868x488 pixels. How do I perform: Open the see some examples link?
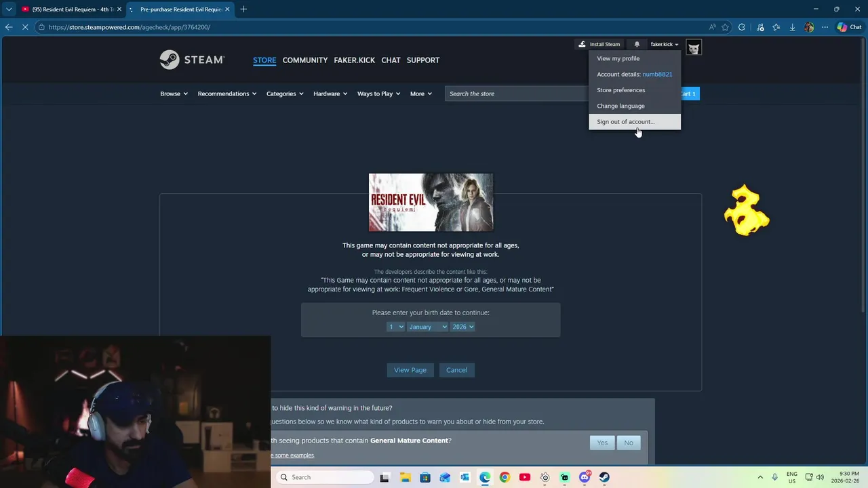tap(293, 455)
